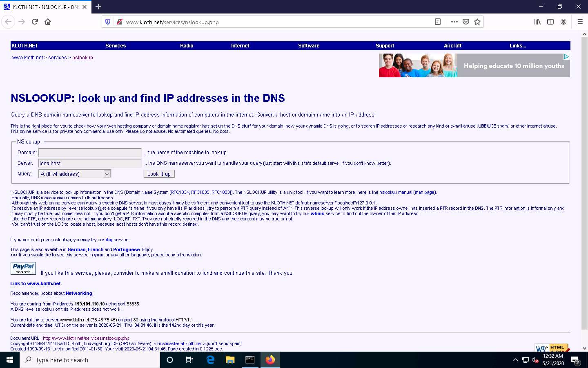The height and width of the screenshot is (368, 588).
Task: Open the RFC1033 link
Action: pos(220,192)
